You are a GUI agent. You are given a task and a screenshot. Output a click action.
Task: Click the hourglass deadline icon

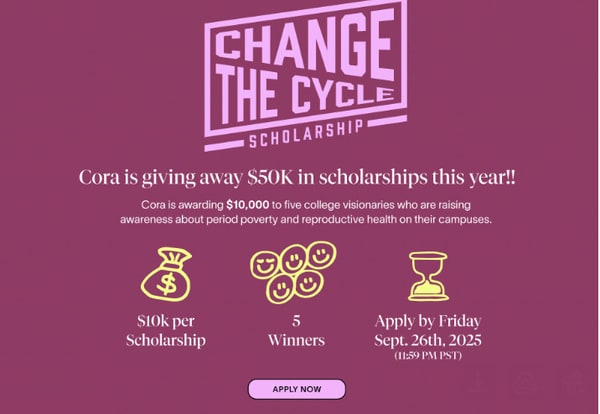pos(427,275)
